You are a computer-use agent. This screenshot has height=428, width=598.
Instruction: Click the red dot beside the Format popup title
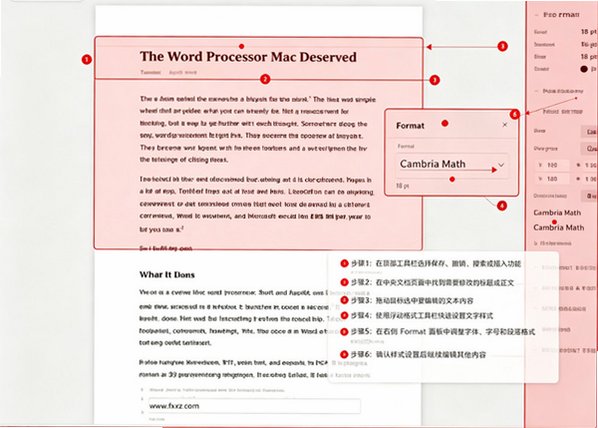pyautogui.click(x=445, y=123)
